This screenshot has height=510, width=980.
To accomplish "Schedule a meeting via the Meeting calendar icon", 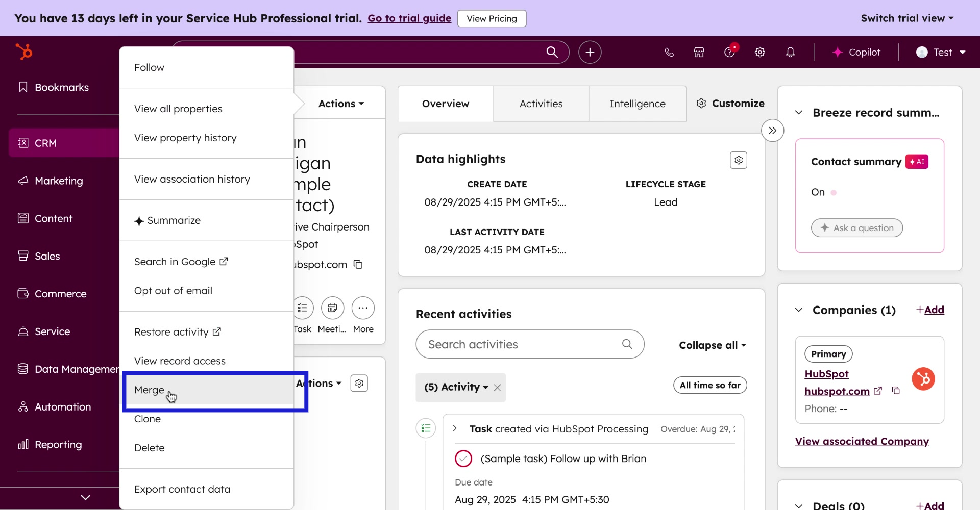I will coord(332,308).
